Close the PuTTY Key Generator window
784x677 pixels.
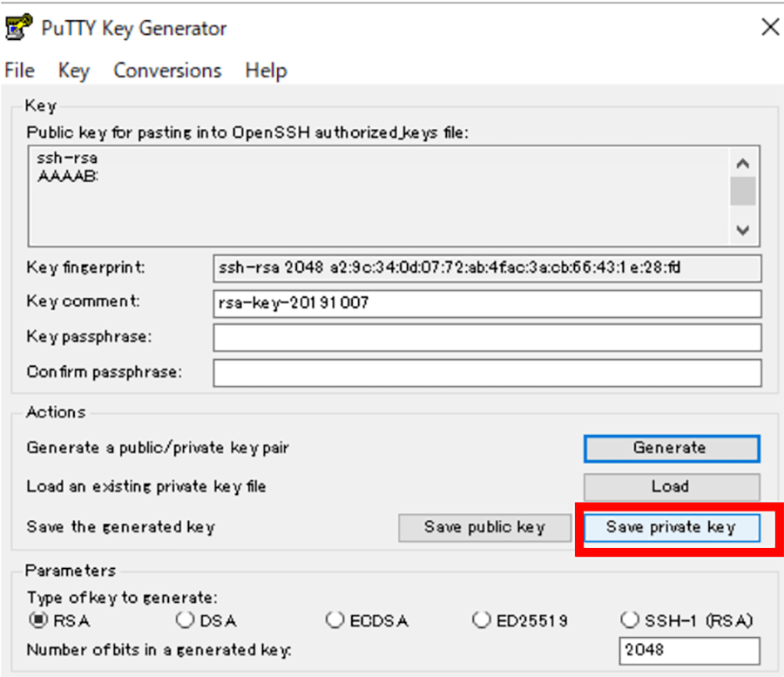(770, 27)
